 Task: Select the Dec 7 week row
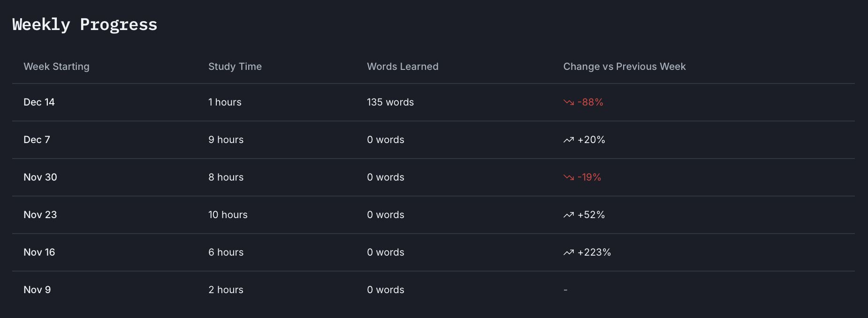[x=37, y=140]
